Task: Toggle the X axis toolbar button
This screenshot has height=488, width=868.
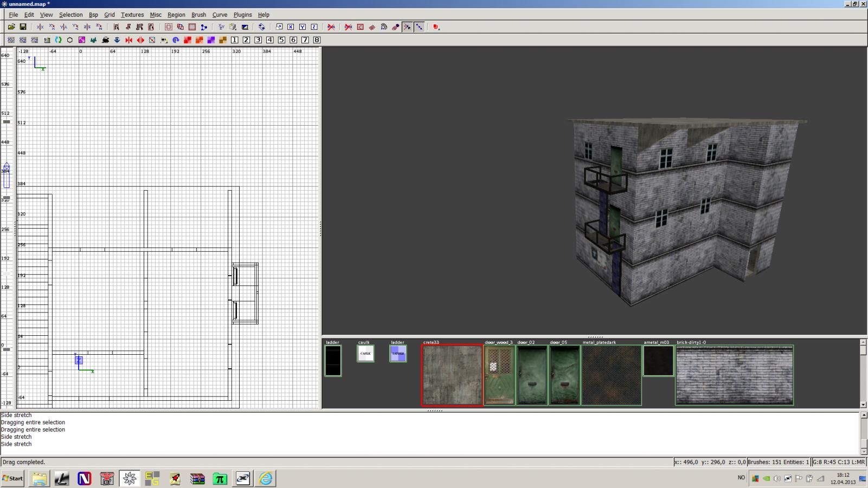Action: [x=291, y=27]
